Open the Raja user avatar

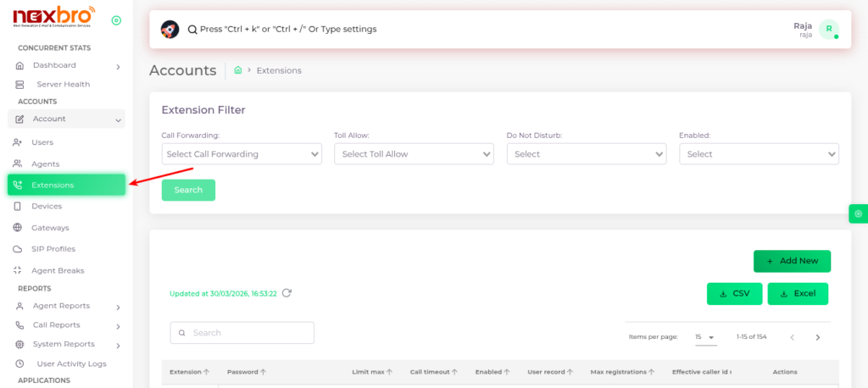830,29
